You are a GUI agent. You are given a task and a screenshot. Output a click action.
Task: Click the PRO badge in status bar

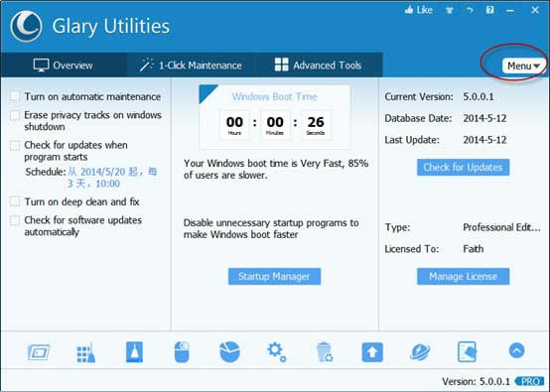[x=530, y=381]
